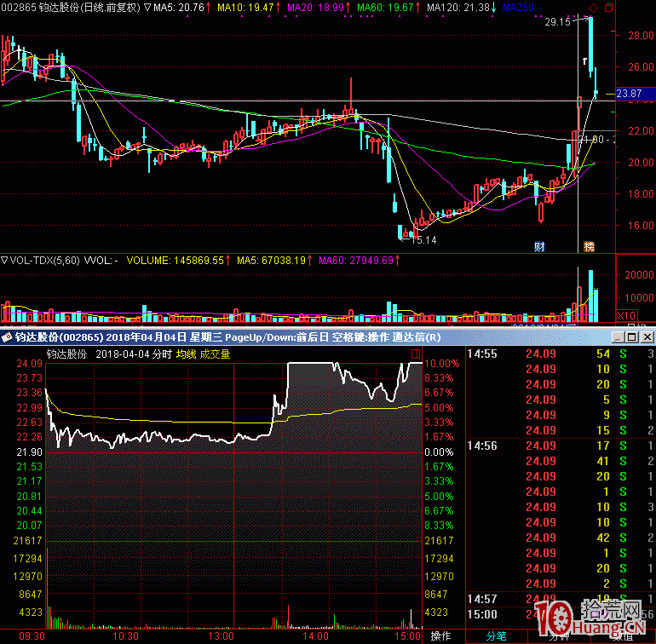Image resolution: width=656 pixels, height=644 pixels.
Task: Select the 14:56 trade row with volume 17
Action: coord(561,446)
